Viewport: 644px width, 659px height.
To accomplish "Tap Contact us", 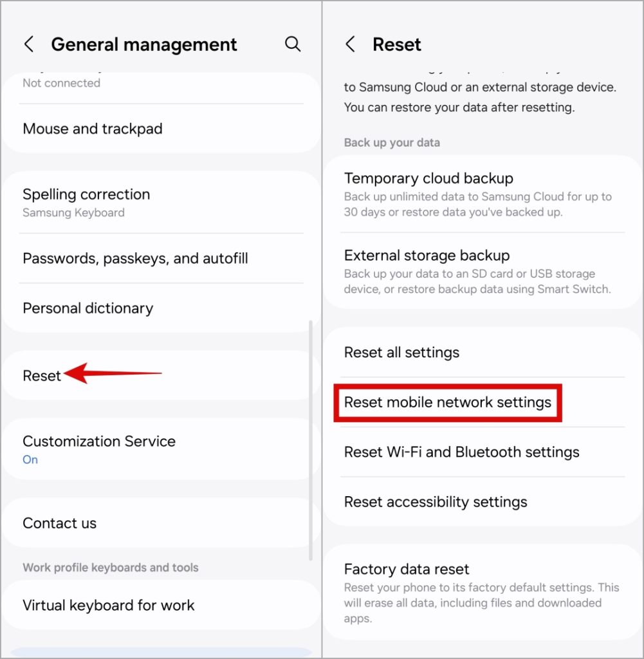I will pos(59,523).
